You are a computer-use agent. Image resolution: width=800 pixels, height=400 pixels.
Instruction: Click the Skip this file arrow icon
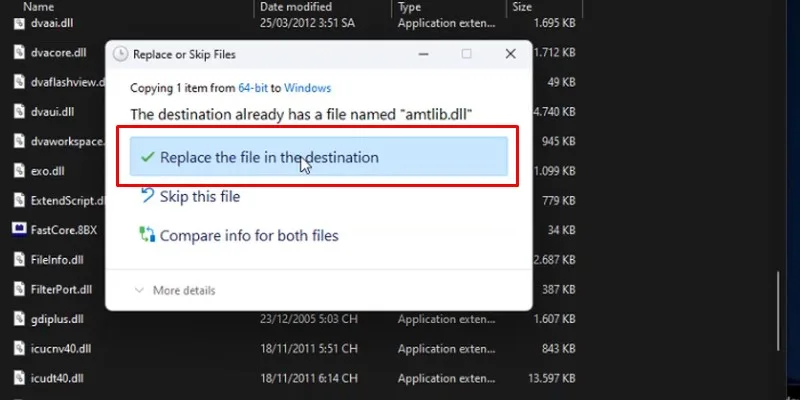pyautogui.click(x=147, y=197)
